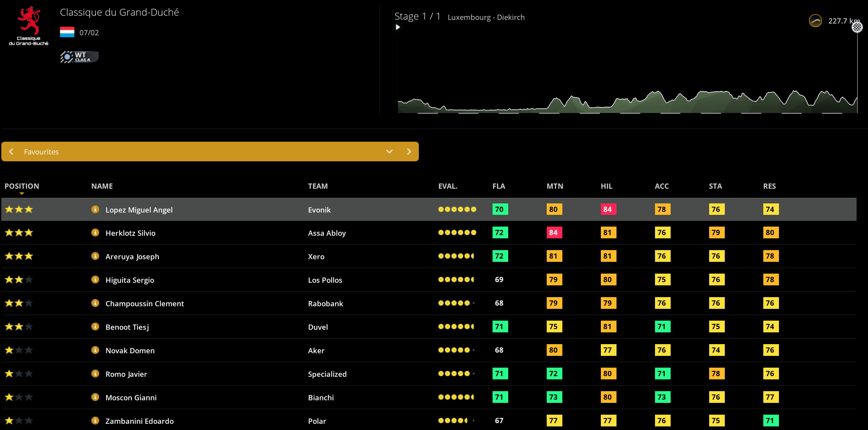Viewport: 868px width, 430px height.
Task: Sort by MTN column header
Action: coord(555,186)
